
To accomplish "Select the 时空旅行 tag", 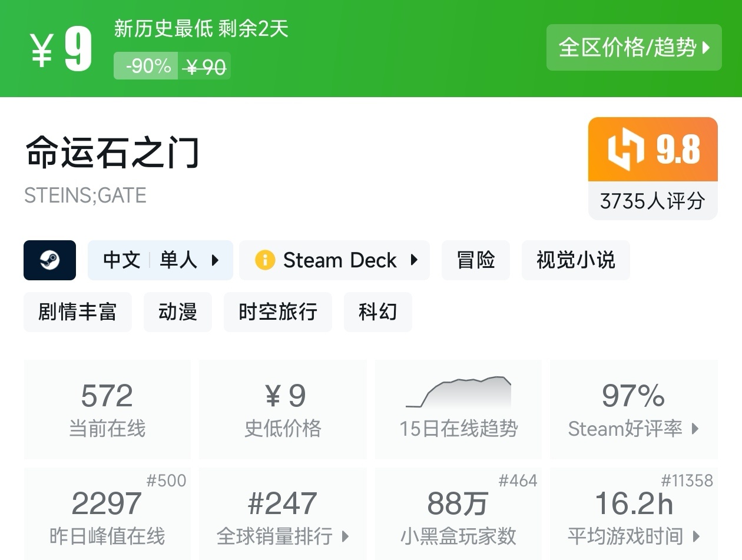I will point(278,312).
